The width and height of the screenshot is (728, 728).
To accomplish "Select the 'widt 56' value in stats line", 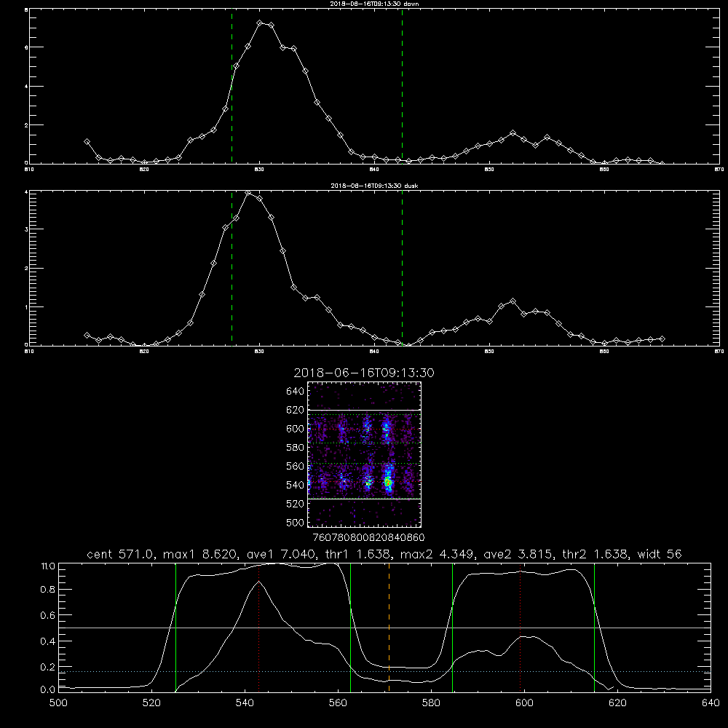I will [660, 554].
